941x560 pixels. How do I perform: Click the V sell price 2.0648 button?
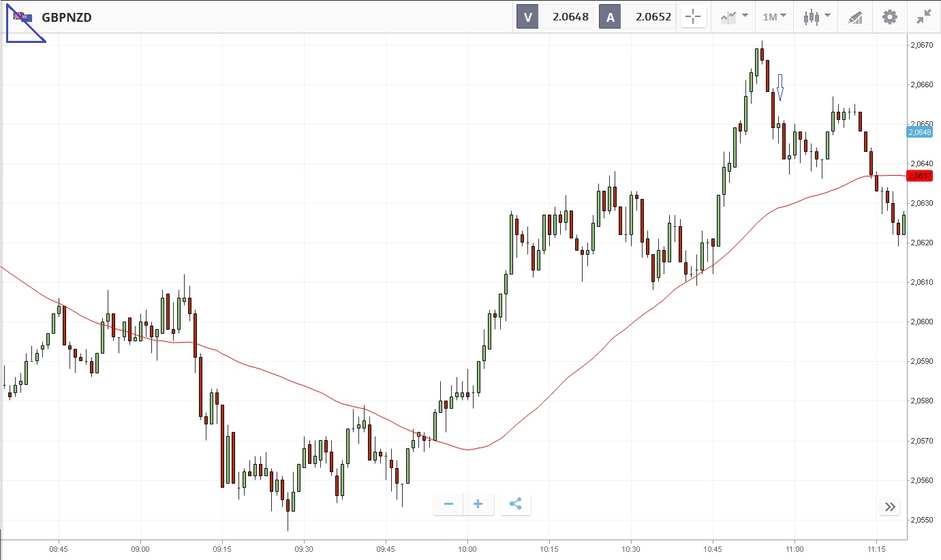(x=555, y=17)
